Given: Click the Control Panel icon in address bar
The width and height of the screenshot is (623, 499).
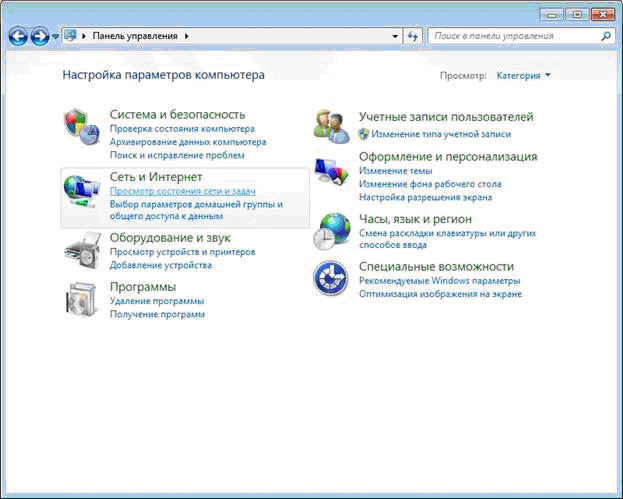Looking at the screenshot, I should [x=70, y=36].
